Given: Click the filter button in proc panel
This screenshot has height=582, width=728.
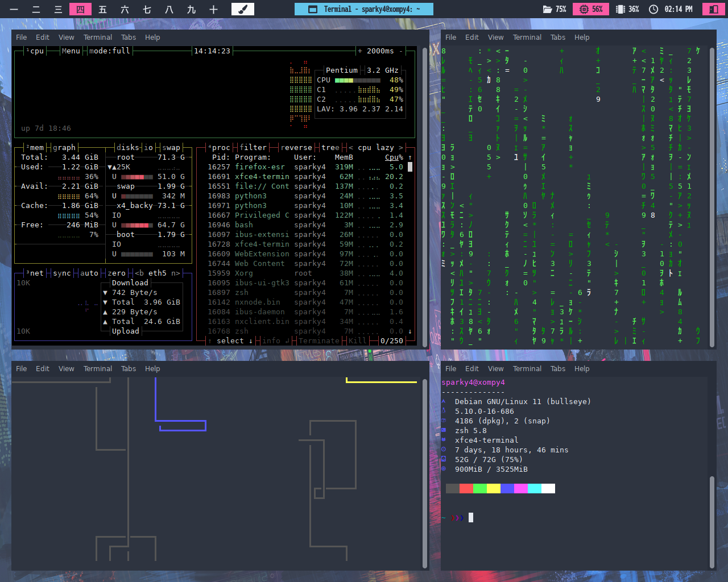Looking at the screenshot, I should point(253,147).
